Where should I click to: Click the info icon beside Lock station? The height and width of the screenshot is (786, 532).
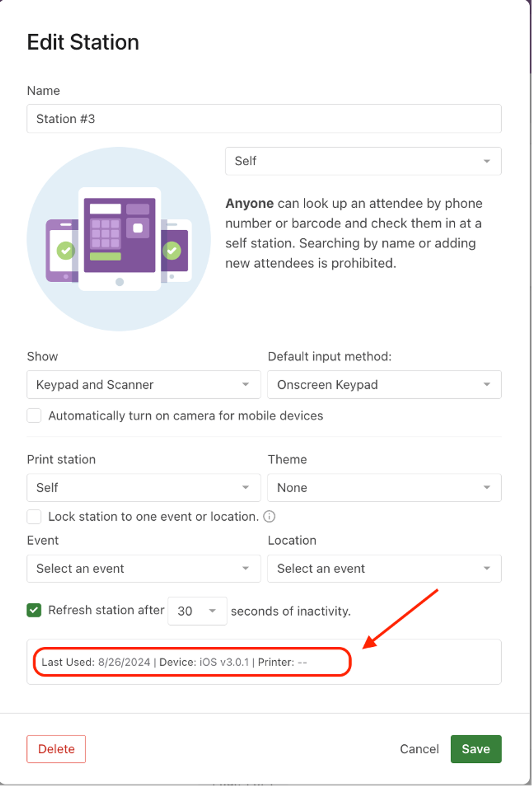coord(269,516)
